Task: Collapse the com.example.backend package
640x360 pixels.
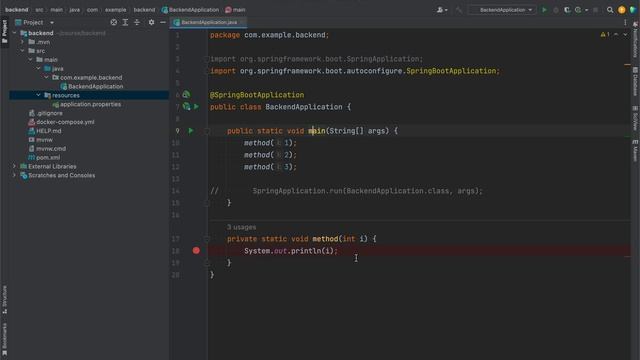Action: click(x=47, y=78)
